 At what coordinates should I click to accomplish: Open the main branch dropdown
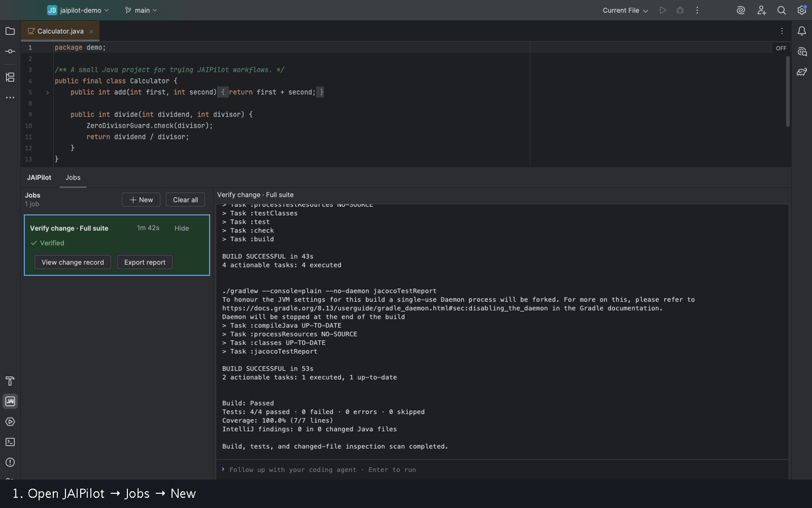pos(141,10)
